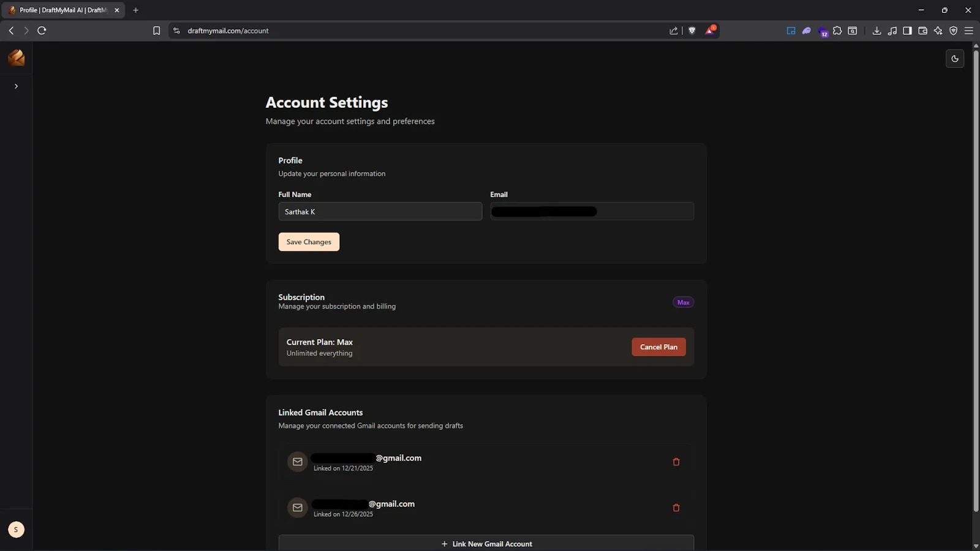Open Leo AI assistant sparkle icon
Viewport: 980px width, 551px height.
[x=938, y=31]
